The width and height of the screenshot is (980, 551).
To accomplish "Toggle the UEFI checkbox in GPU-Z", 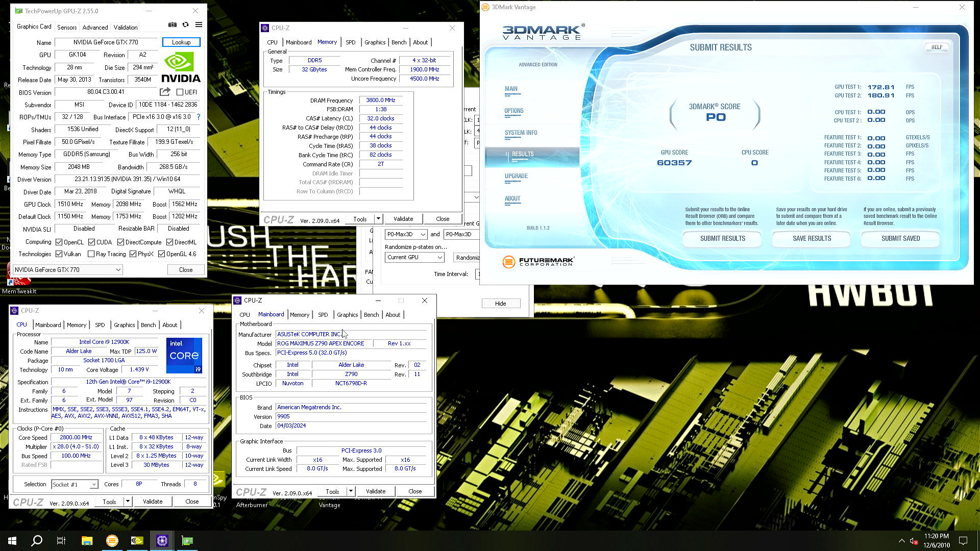I will tap(180, 92).
